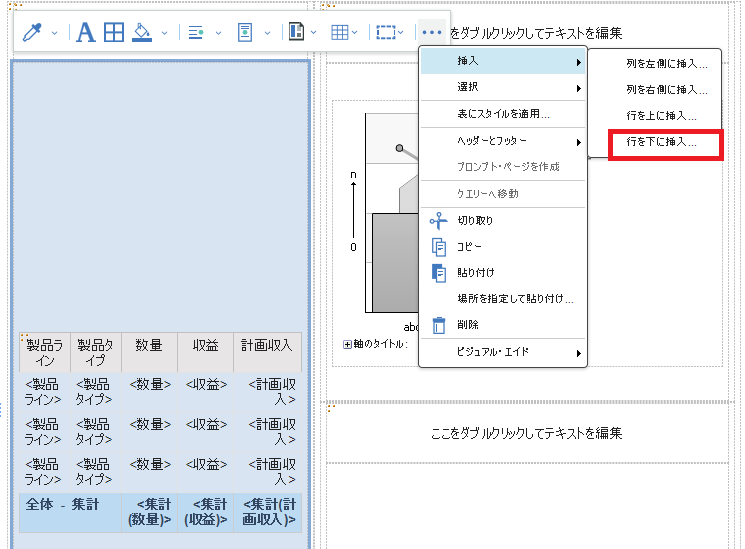Viewport: 745px width, 549px height.
Task: Click the greyed クエリーへ移動 entry
Action: 503,193
